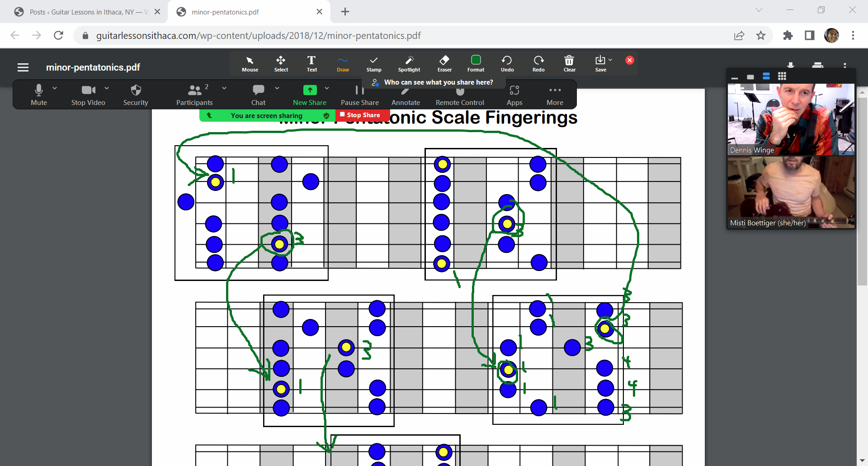This screenshot has width=868, height=466.
Task: Open the PDF viewer hamburger menu
Action: (23, 67)
